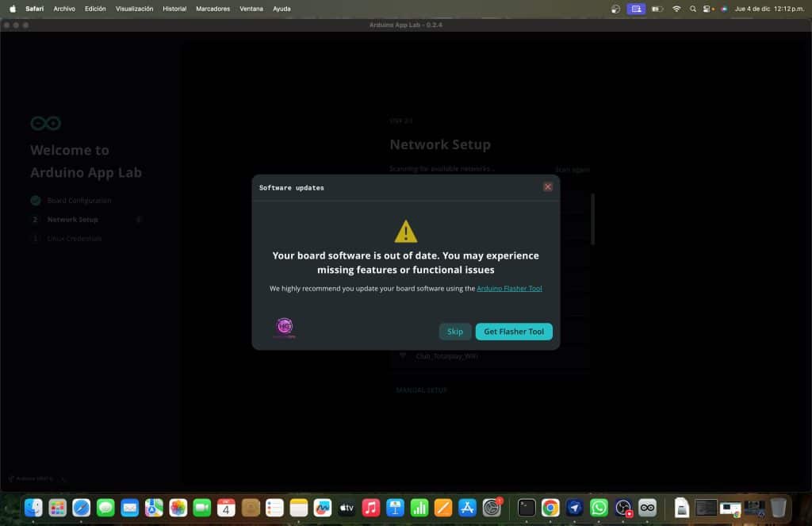Select the Network Setup step
The image size is (812, 526).
click(x=72, y=220)
